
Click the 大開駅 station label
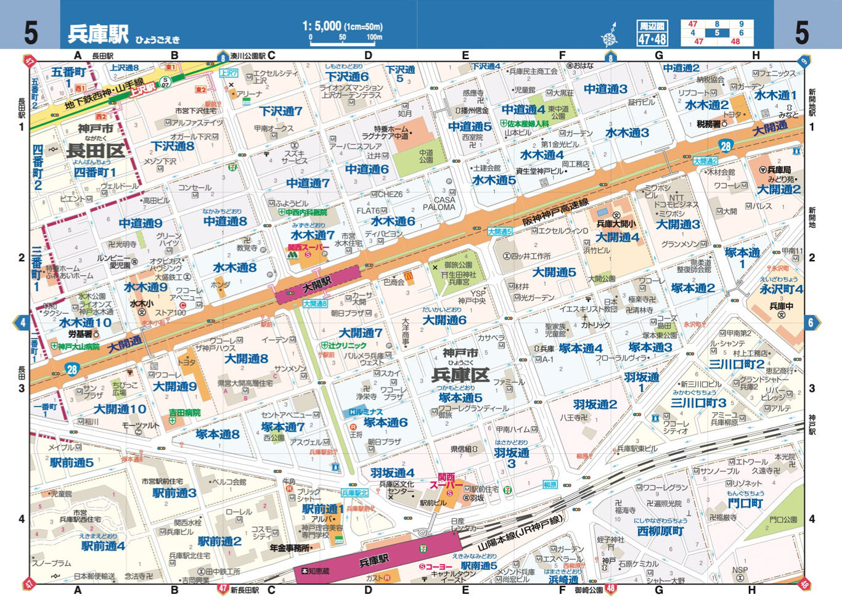pos(317,285)
